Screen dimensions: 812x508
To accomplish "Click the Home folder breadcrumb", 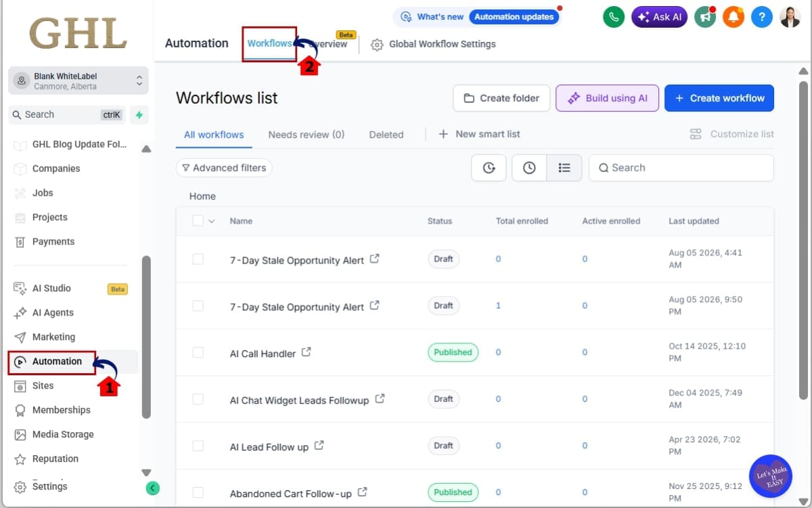I will tap(202, 196).
